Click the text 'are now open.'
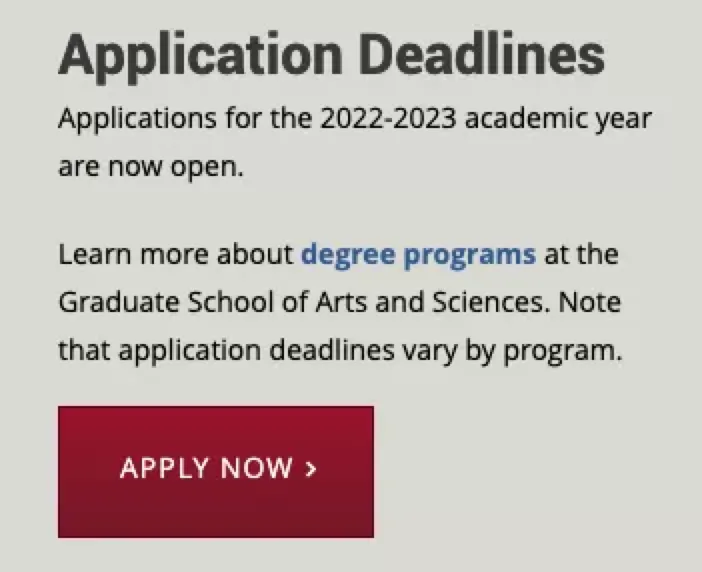 coord(151,167)
